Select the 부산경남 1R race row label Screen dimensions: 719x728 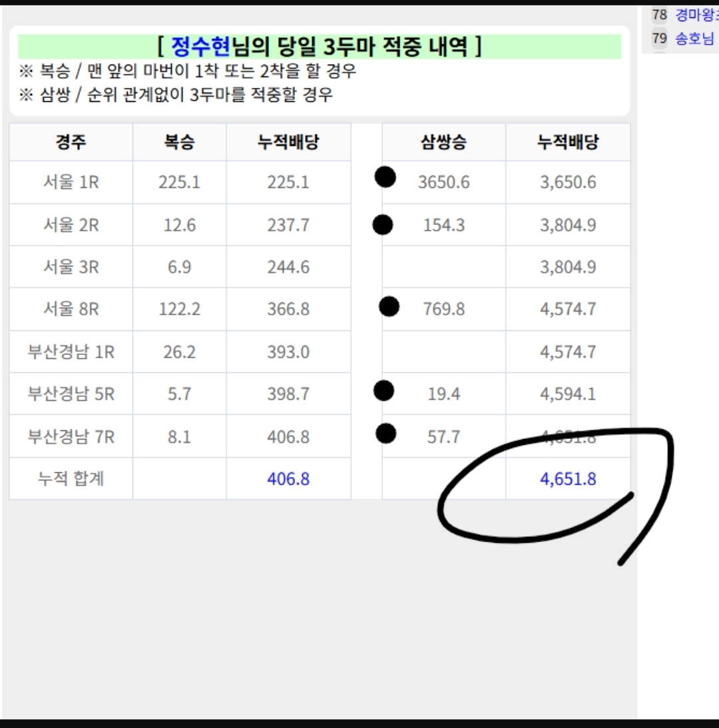tap(71, 352)
